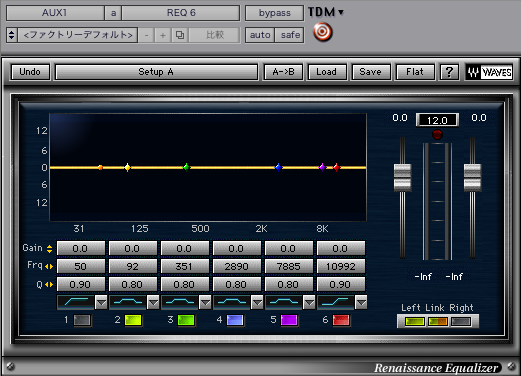Copy settings with A->B button
521x376 pixels.
[x=283, y=72]
